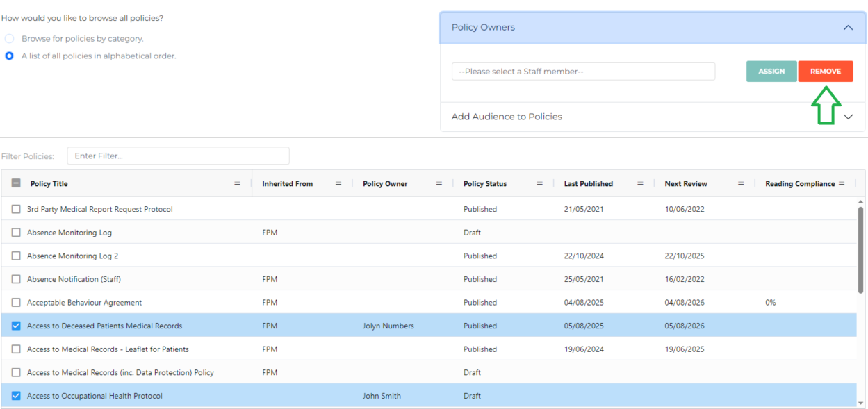Toggle the select-all header checkbox
The height and width of the screenshot is (409, 868).
click(16, 183)
